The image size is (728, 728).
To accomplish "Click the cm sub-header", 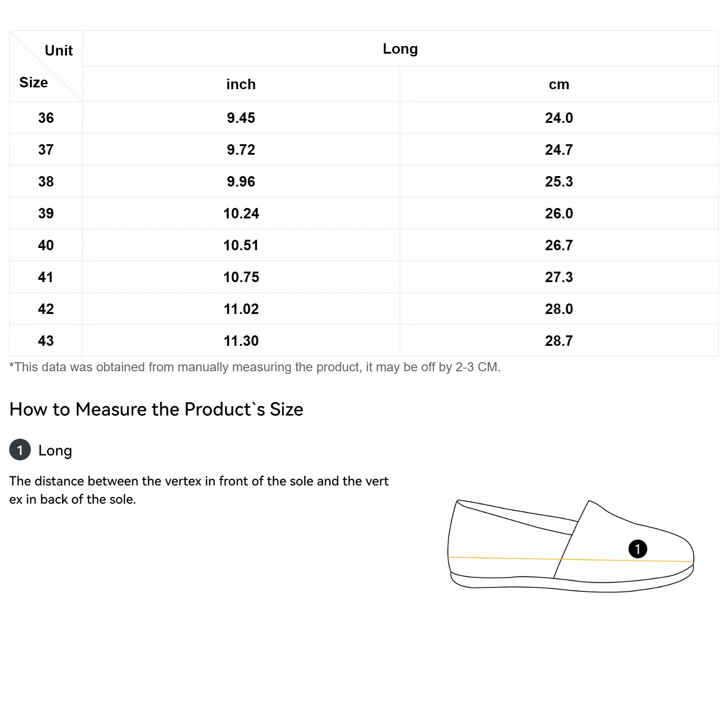I will pos(559,84).
